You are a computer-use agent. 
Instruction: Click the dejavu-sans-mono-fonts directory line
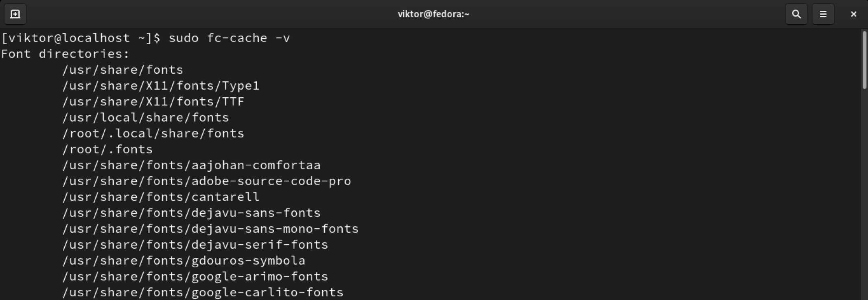[x=210, y=229]
